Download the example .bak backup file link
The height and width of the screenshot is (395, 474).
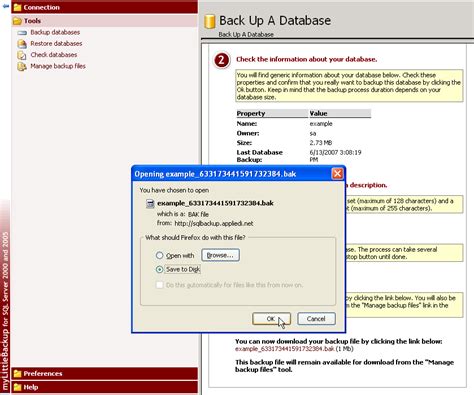pyautogui.click(x=285, y=349)
